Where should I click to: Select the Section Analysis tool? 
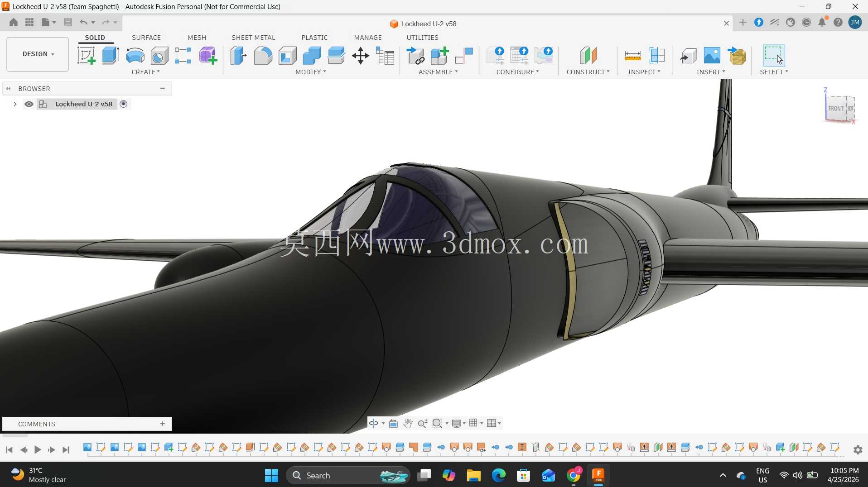click(657, 56)
